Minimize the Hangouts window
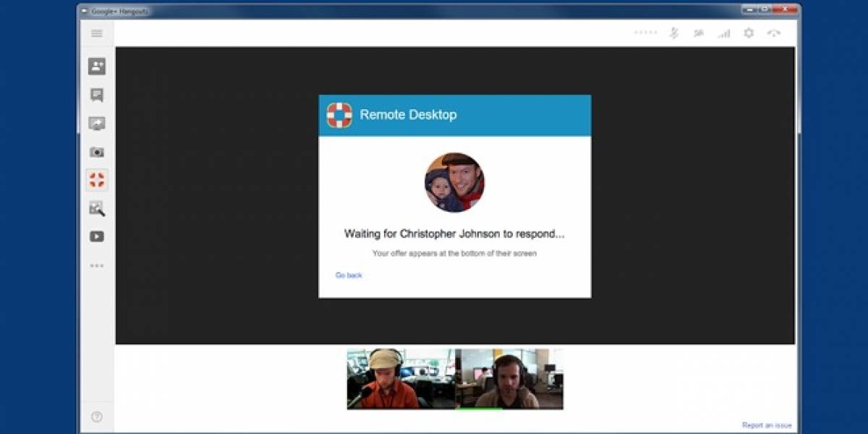 coord(749,9)
